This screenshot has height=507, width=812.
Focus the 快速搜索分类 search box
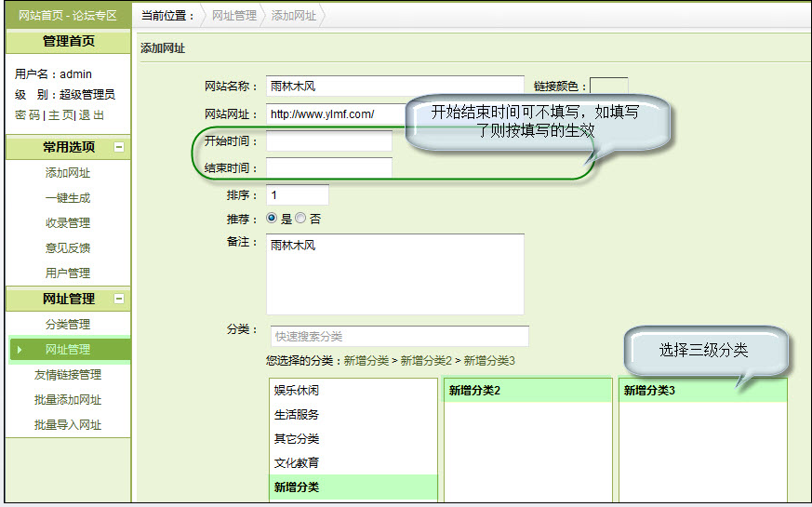pos(398,336)
